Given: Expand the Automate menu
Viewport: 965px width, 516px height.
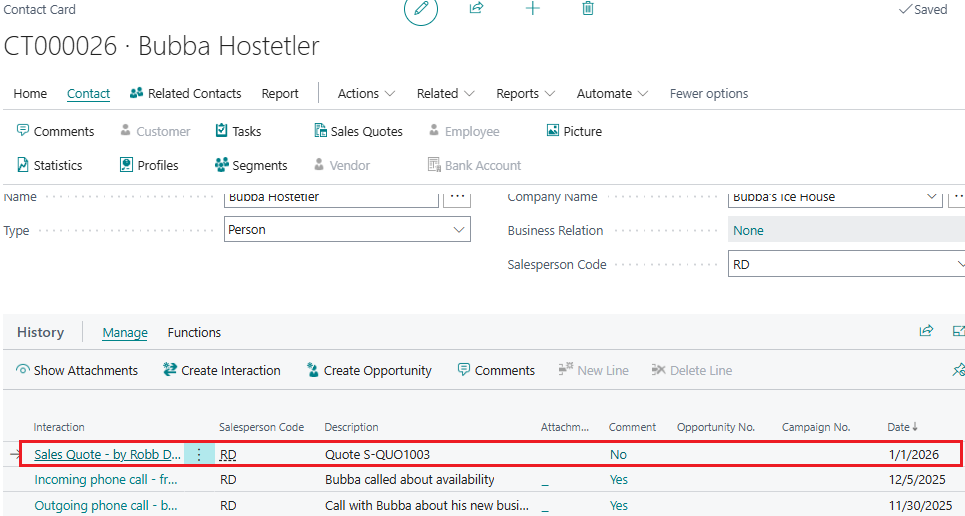Looking at the screenshot, I should (x=612, y=93).
